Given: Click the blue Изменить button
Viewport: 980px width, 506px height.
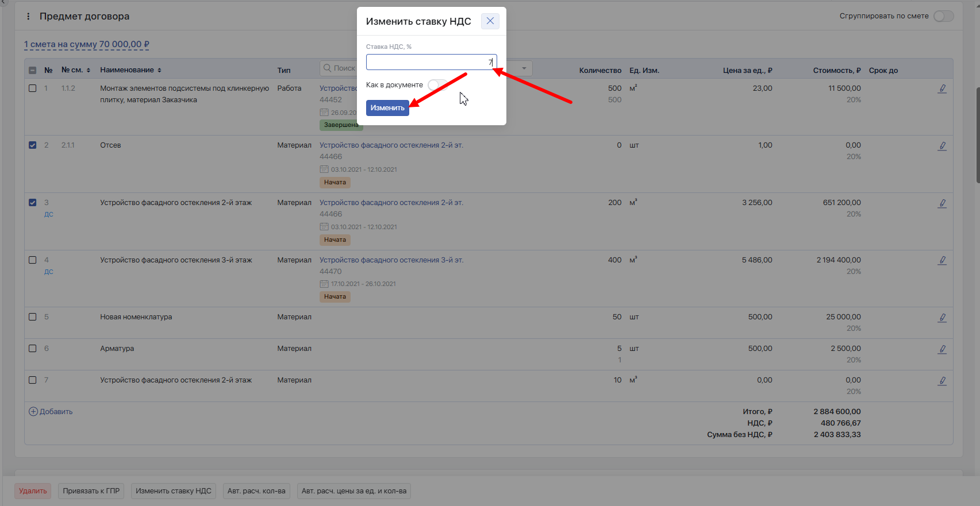Looking at the screenshot, I should tap(387, 108).
